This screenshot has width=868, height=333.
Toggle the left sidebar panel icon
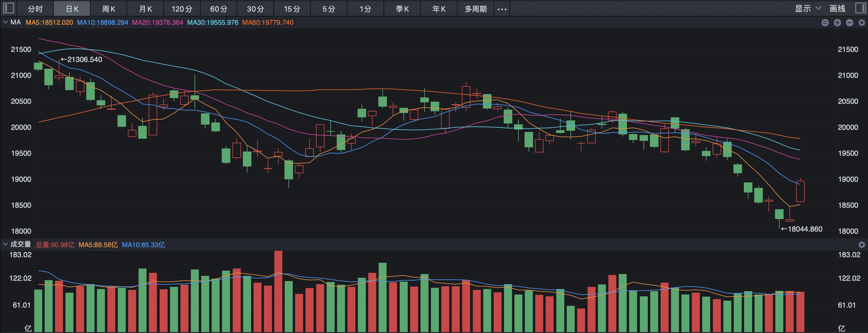tap(8, 8)
